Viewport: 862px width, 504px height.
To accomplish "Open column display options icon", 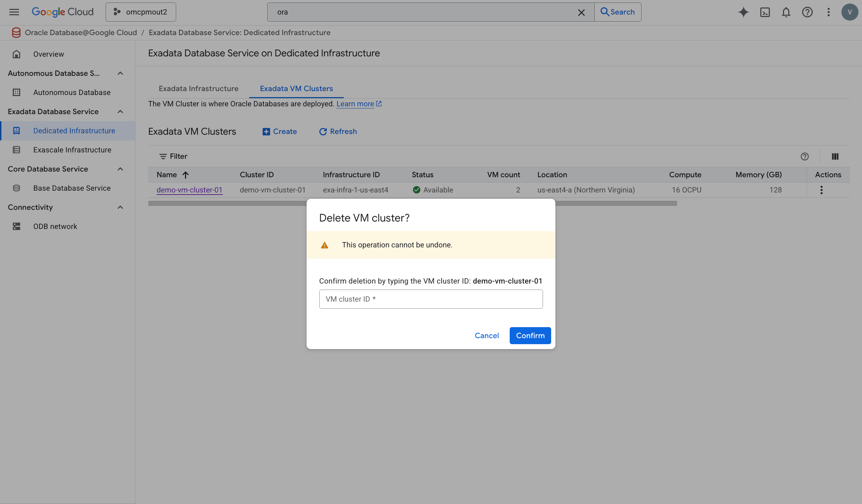I will [x=835, y=156].
